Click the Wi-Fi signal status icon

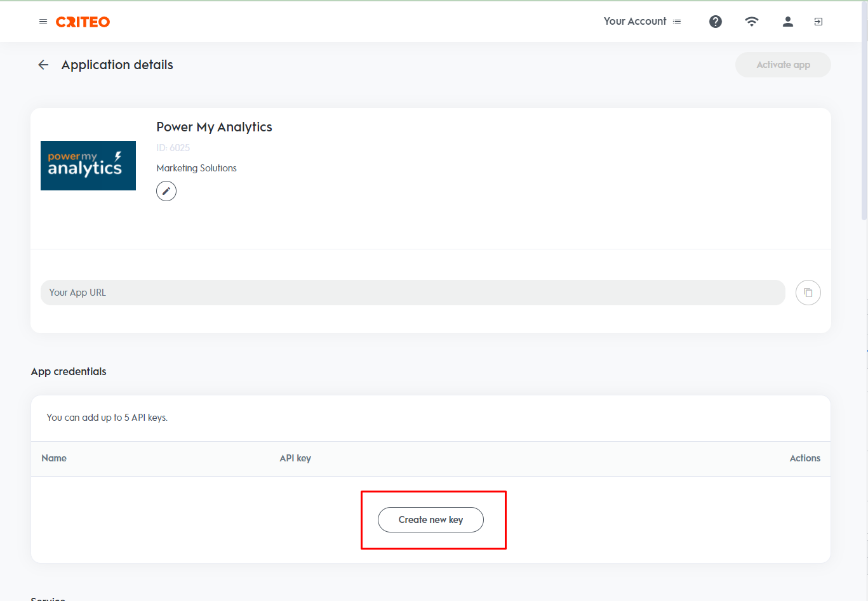[752, 22]
